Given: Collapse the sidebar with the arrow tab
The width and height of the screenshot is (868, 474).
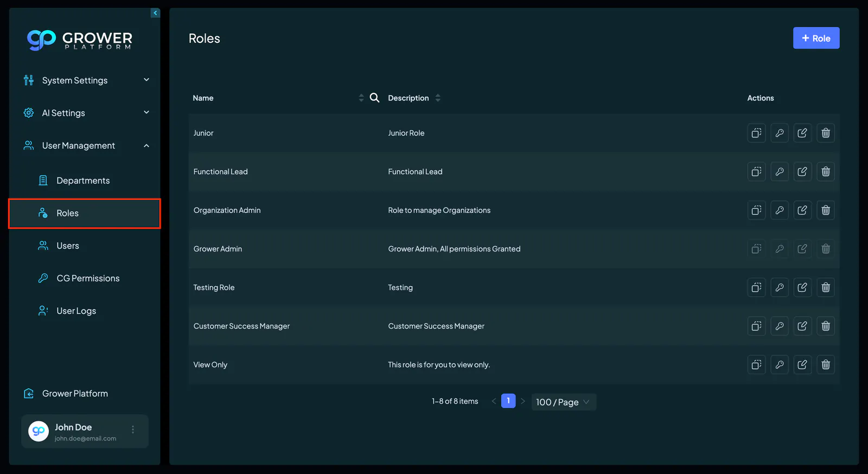Looking at the screenshot, I should [x=155, y=13].
